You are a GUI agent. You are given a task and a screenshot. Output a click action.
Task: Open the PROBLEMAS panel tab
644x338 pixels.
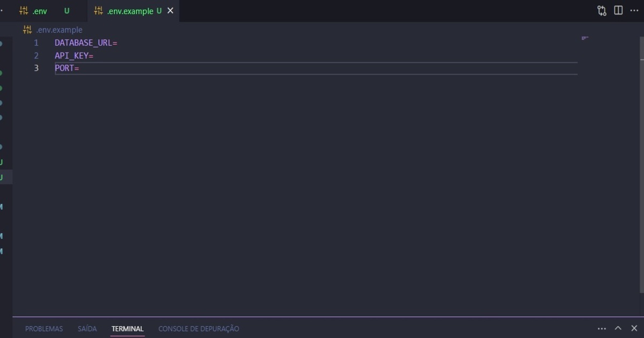click(44, 329)
